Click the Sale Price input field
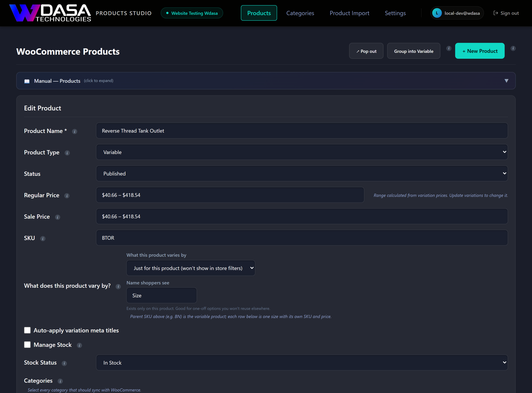 point(302,216)
